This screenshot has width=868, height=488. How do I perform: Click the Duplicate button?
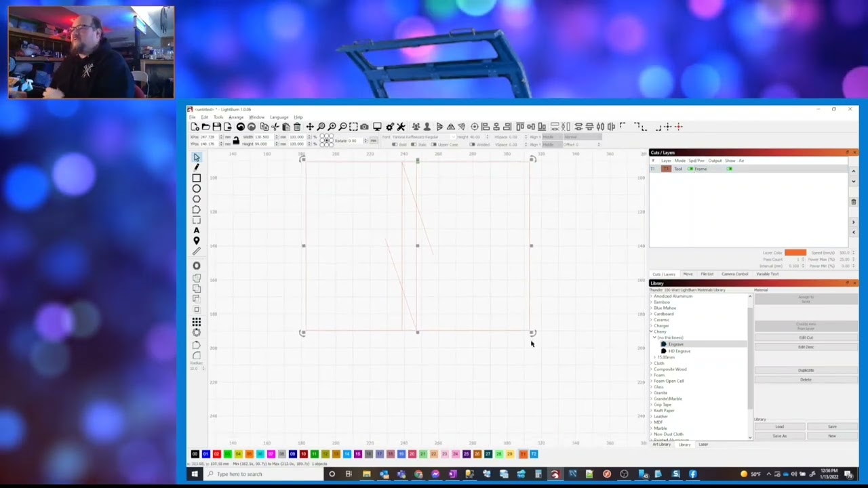tap(806, 370)
